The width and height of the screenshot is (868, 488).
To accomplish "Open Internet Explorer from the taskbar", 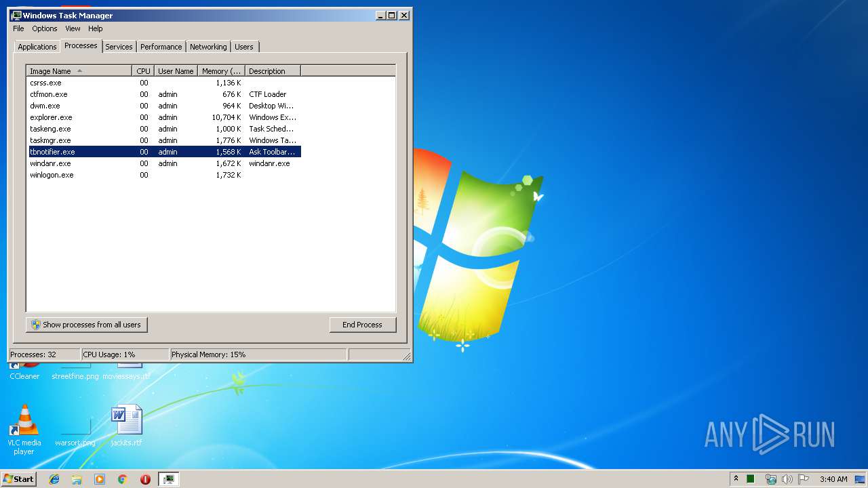I will 54,479.
